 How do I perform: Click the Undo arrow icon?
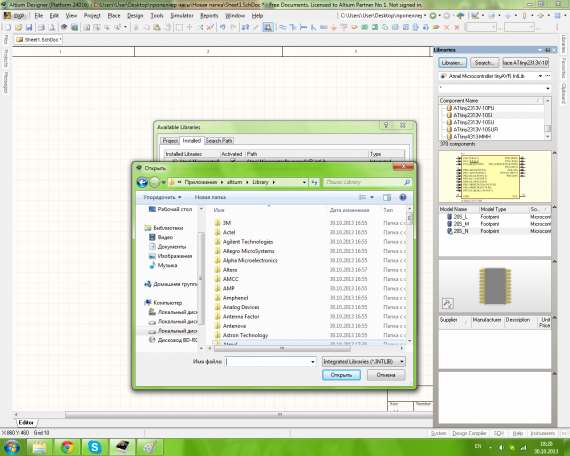click(222, 27)
